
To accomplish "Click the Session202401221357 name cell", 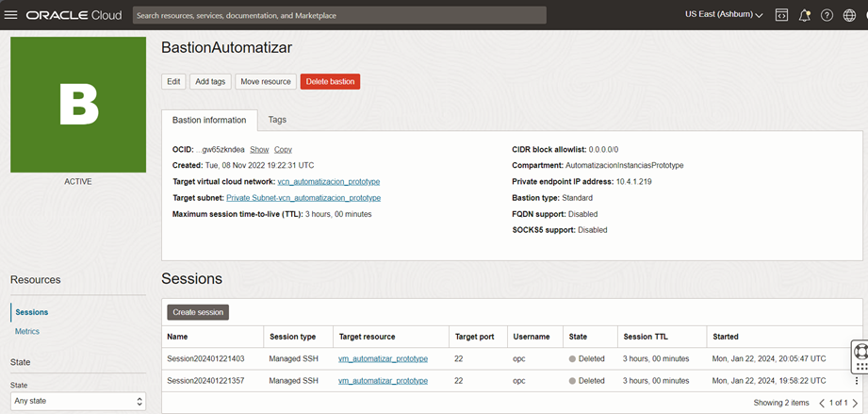I will (x=205, y=381).
